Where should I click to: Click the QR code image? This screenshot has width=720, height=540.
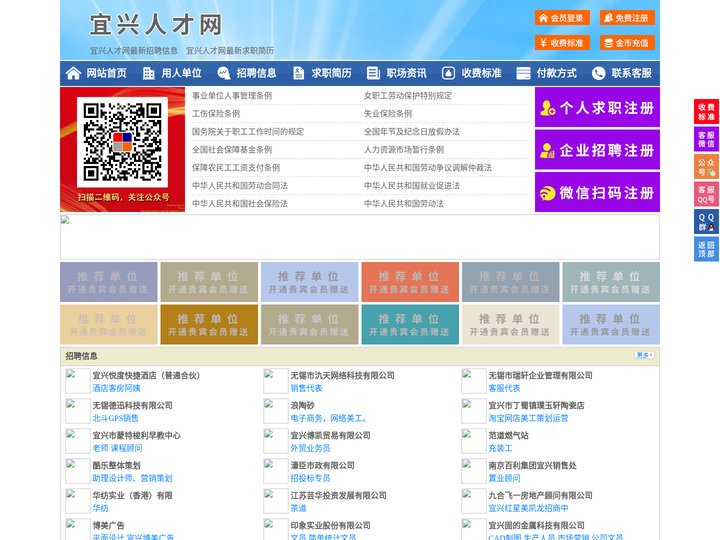tap(122, 142)
